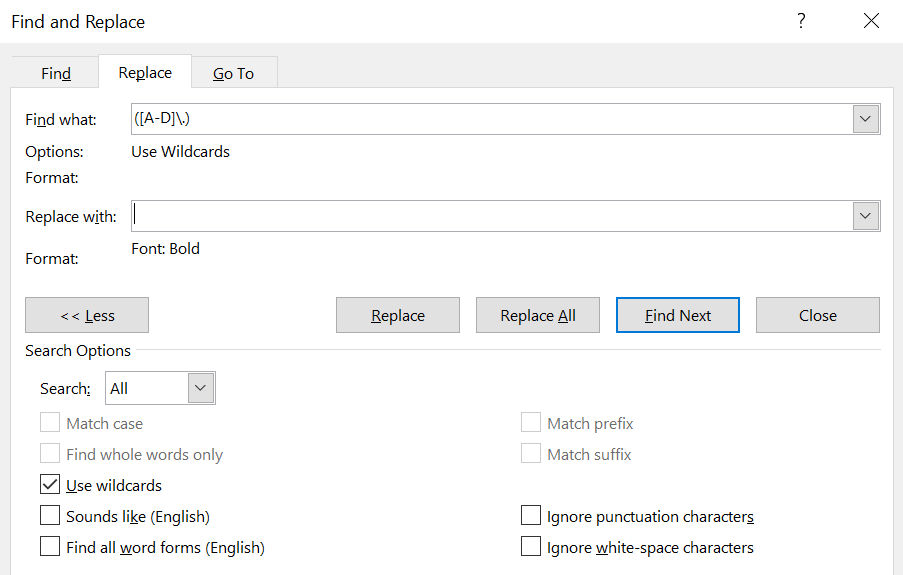903x575 pixels.
Task: Open the Search direction dropdown
Action: 160,388
